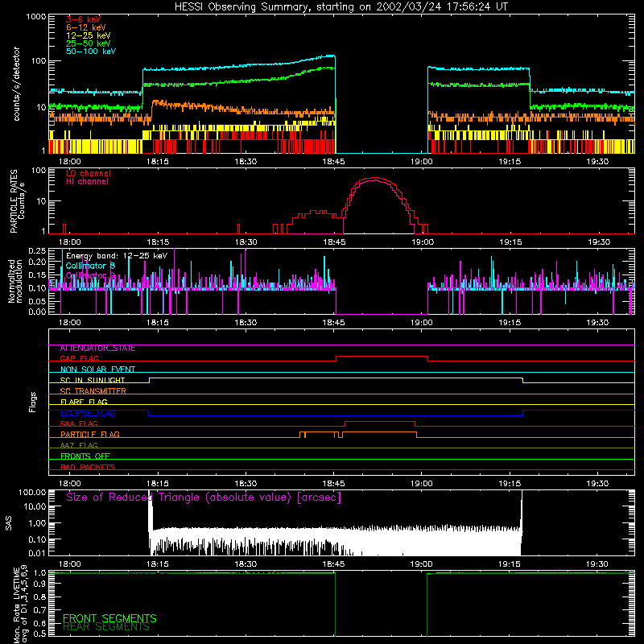The height and width of the screenshot is (644, 644).
Task: Click the Normalized modulation axis label
Action: point(15,281)
